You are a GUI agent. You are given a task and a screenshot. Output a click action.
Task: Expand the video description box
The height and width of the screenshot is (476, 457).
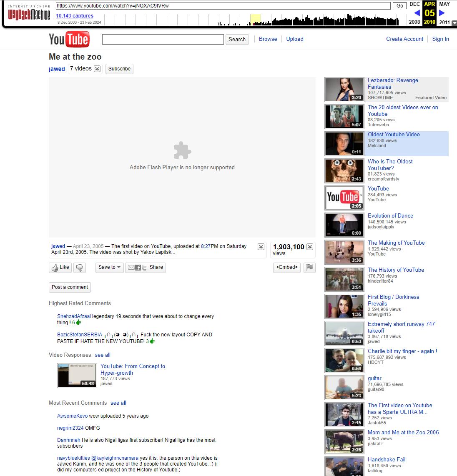pyautogui.click(x=261, y=247)
